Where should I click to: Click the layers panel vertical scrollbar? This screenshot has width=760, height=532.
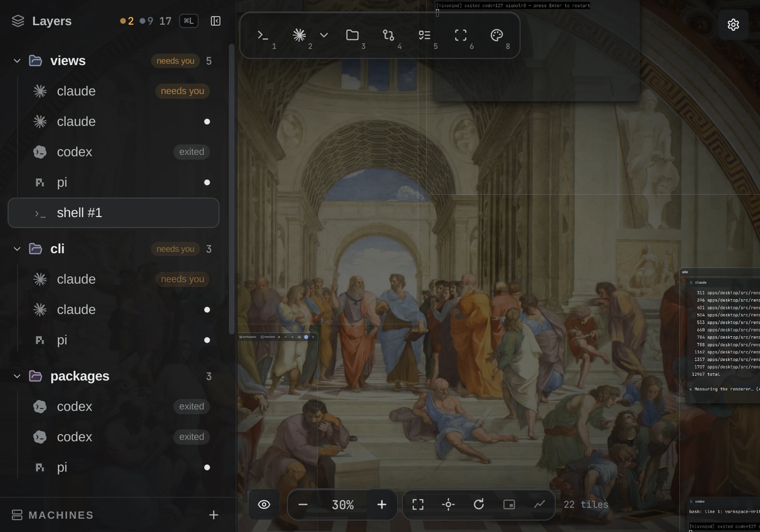click(232, 189)
